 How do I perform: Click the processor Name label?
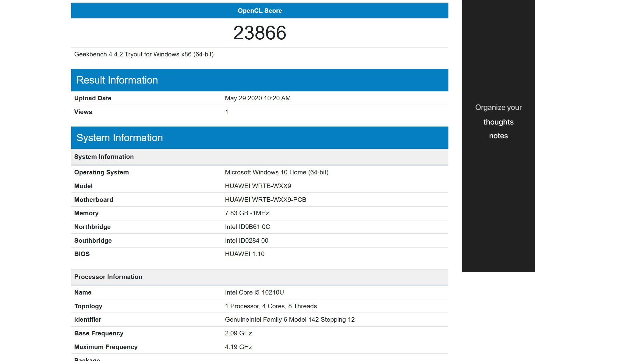pyautogui.click(x=83, y=292)
